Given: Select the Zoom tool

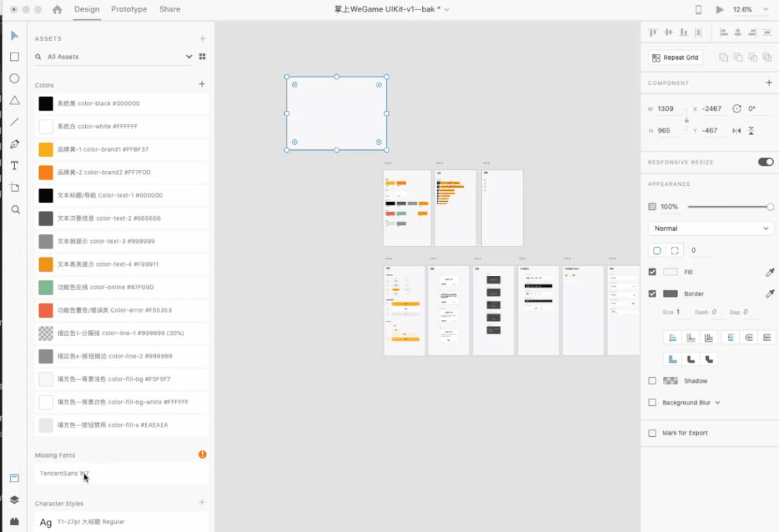Looking at the screenshot, I should (x=15, y=210).
